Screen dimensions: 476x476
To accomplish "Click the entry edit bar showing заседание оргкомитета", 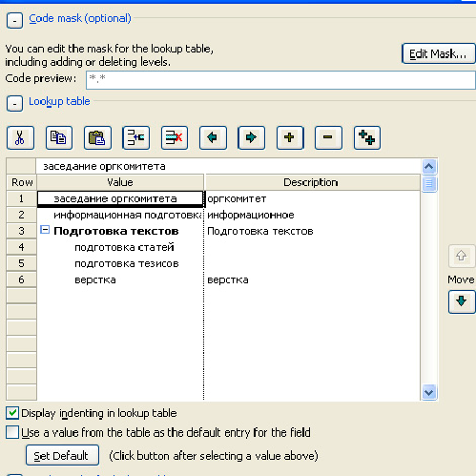I will tap(228, 166).
